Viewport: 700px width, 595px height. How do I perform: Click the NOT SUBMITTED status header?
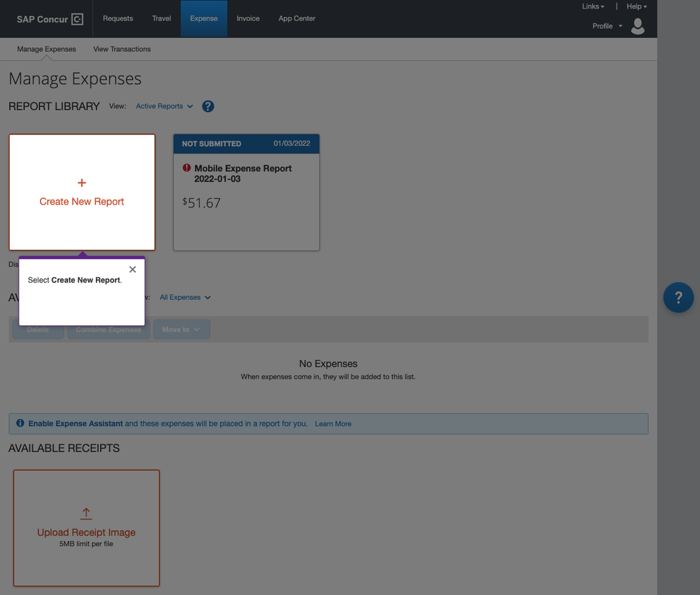212,144
